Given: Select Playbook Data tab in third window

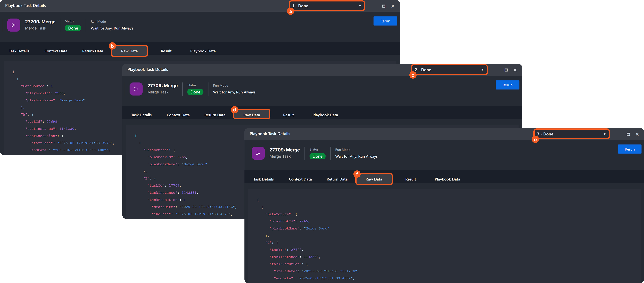Looking at the screenshot, I should click(x=447, y=179).
